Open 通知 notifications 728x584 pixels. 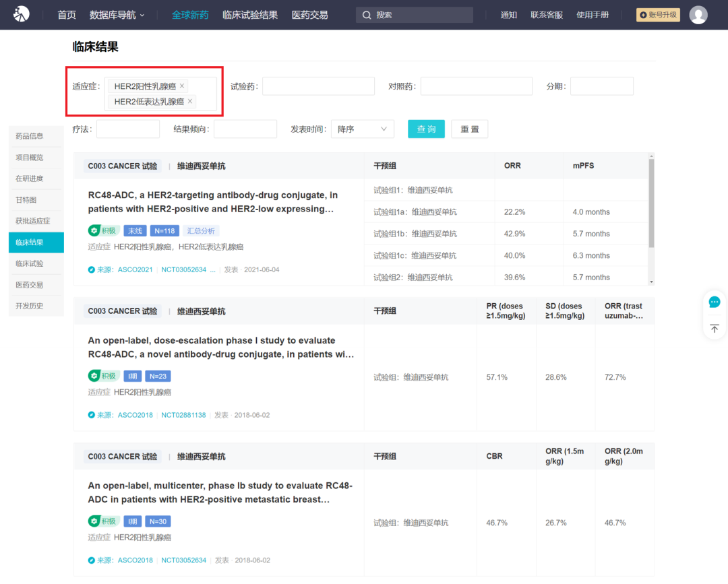pos(508,15)
